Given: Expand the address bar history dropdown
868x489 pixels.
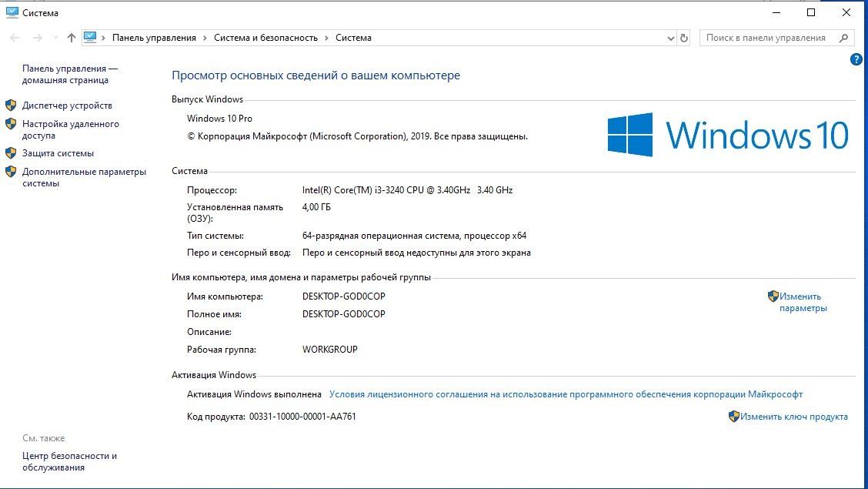Looking at the screenshot, I should tap(670, 39).
